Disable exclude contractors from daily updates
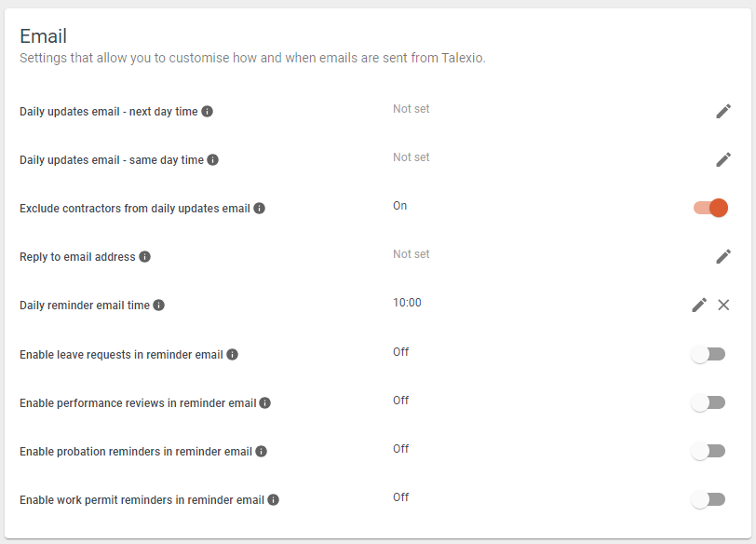The image size is (756, 544). (x=710, y=208)
